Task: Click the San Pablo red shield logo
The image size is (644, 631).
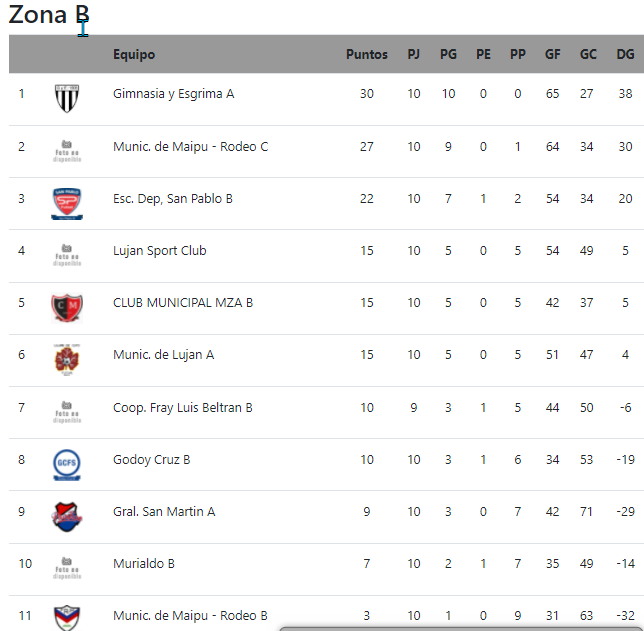Action: 67,203
